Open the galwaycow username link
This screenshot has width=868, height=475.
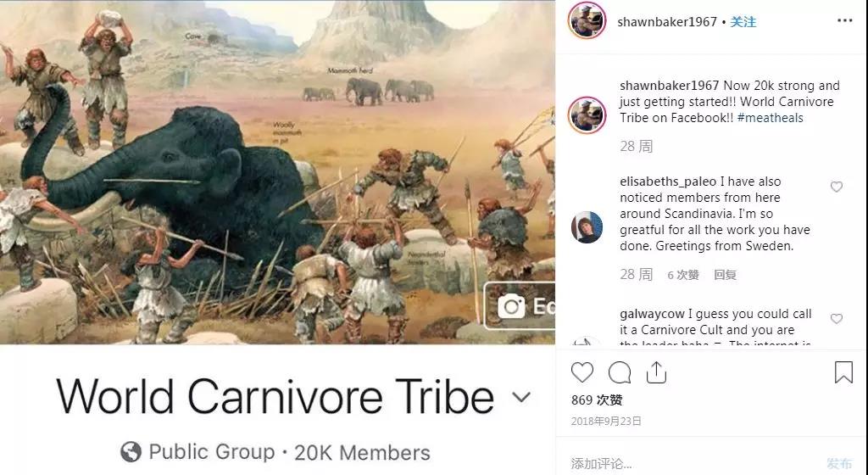point(652,314)
